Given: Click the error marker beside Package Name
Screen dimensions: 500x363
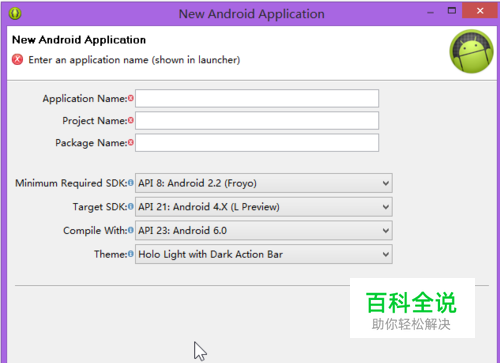Looking at the screenshot, I should coord(131,142).
